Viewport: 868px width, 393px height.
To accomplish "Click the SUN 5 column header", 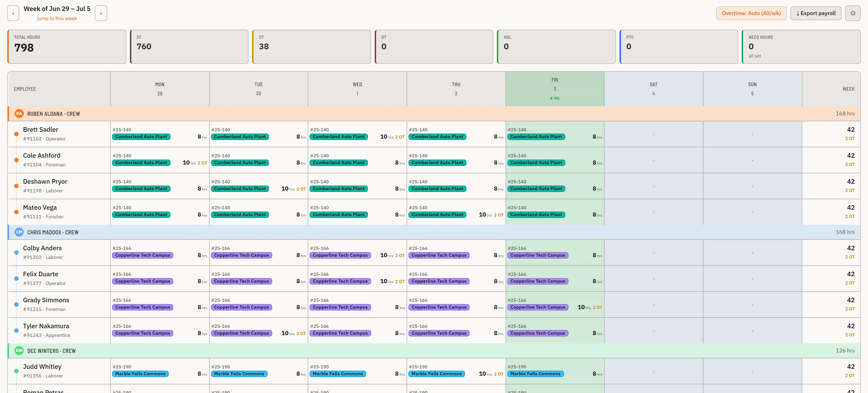I will coord(752,89).
